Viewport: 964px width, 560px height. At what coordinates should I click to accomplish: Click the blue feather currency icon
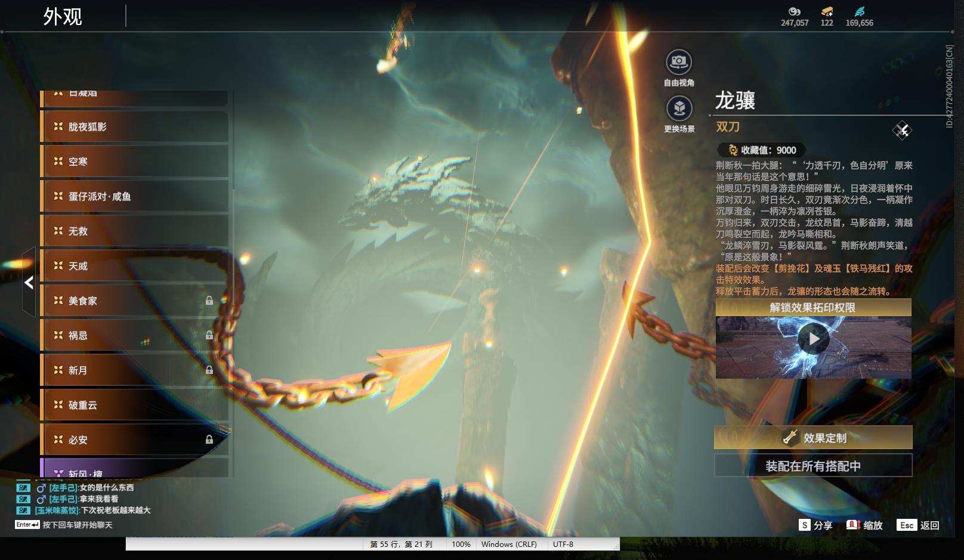tap(859, 11)
